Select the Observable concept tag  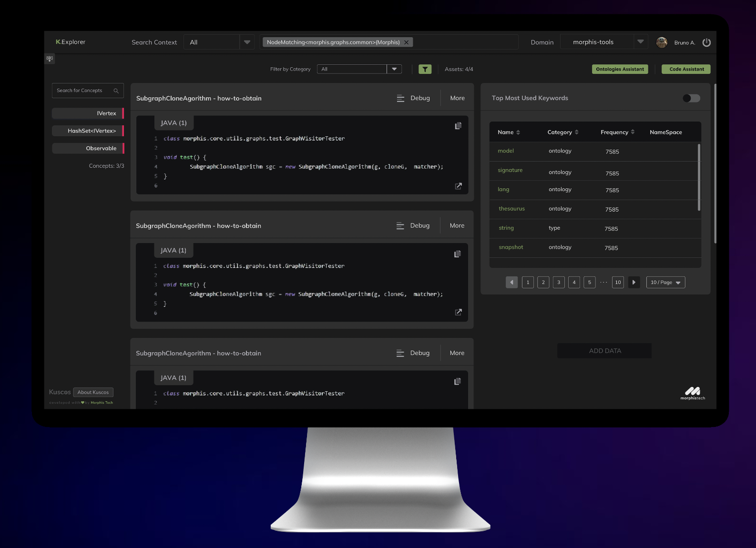(88, 148)
